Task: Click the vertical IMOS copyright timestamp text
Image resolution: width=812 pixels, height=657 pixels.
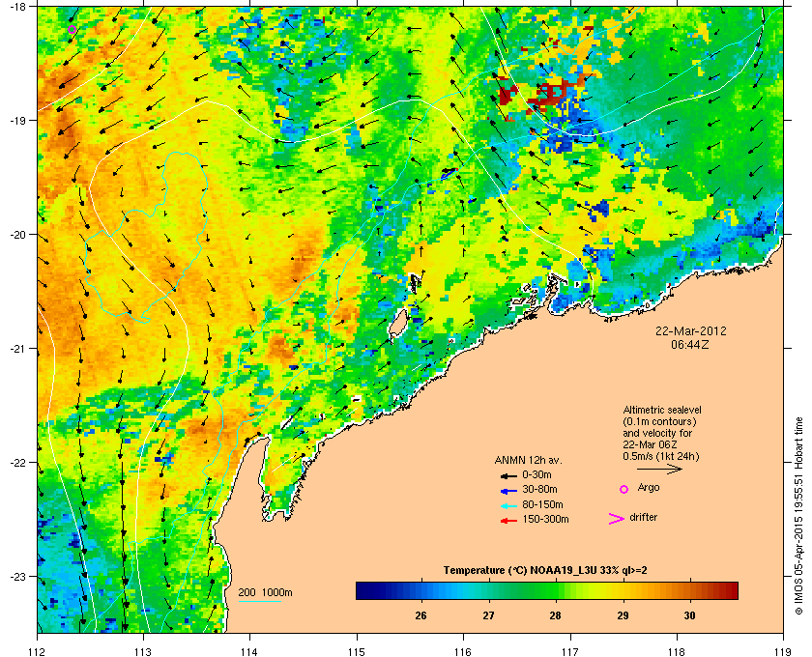Action: tap(798, 516)
